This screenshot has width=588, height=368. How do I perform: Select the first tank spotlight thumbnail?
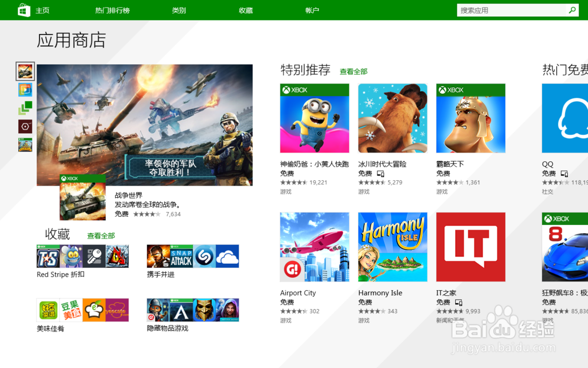click(25, 71)
